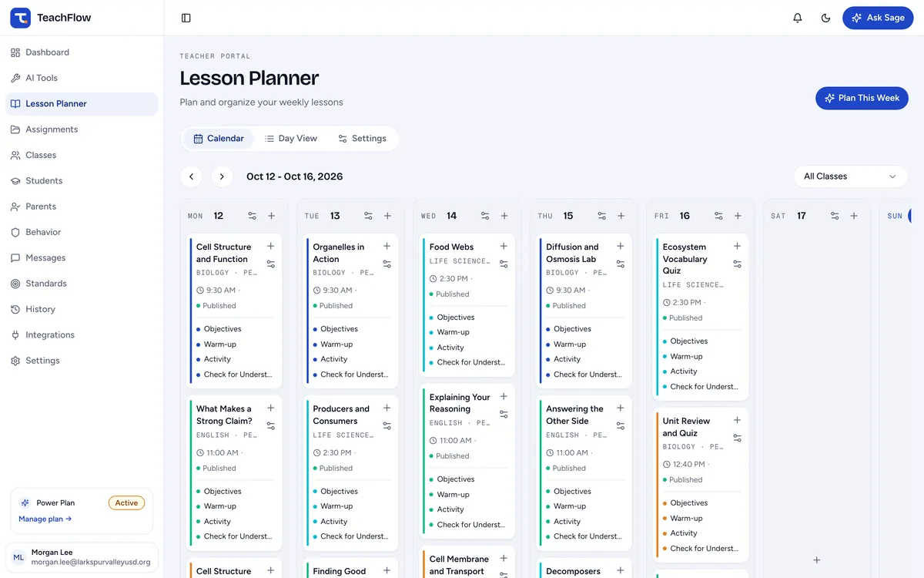Click the Plan This Week button
This screenshot has width=924, height=578.
click(x=862, y=98)
